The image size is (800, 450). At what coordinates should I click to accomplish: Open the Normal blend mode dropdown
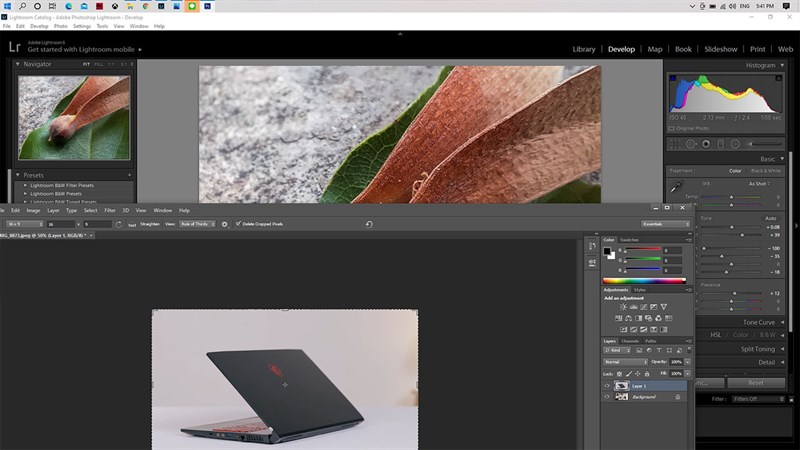point(624,361)
